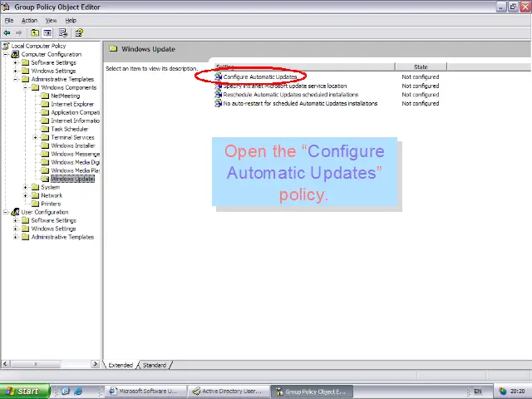Click the Group Policy Object Editor title icon

pos(6,7)
